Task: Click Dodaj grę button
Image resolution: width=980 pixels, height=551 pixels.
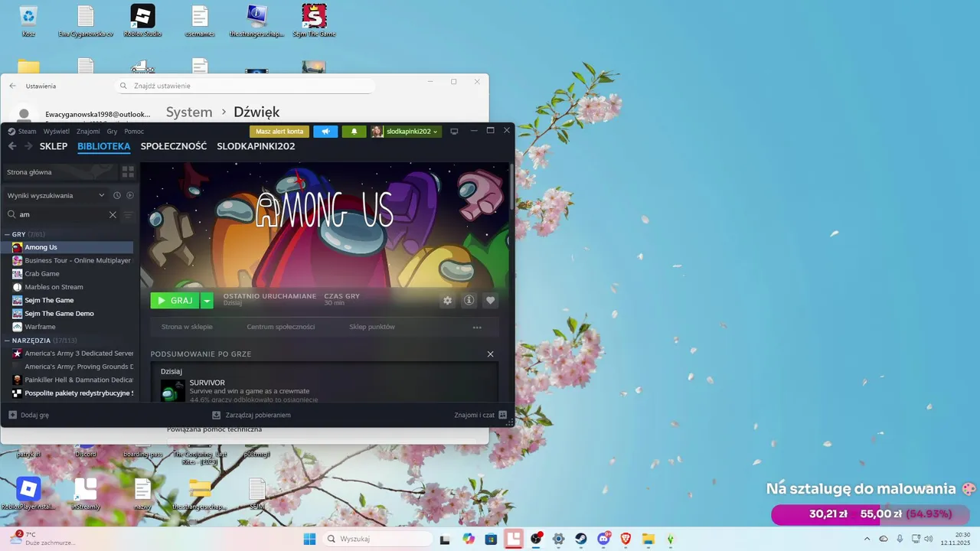Action: click(29, 415)
